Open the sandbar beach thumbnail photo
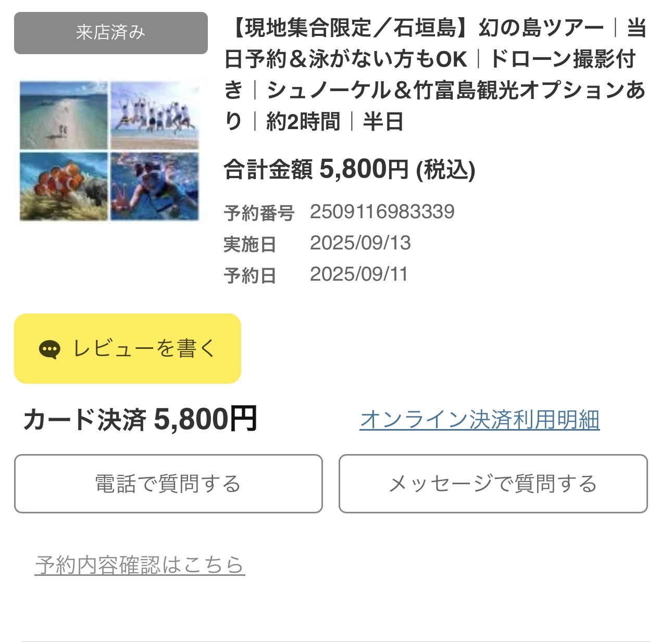 coord(64,115)
